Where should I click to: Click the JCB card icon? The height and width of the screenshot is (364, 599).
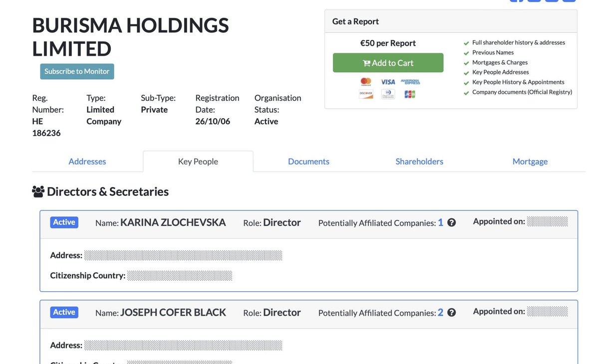point(410,94)
